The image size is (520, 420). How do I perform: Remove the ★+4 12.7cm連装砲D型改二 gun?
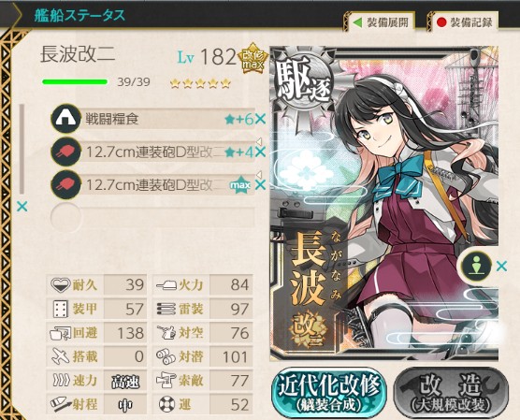[x=260, y=152]
